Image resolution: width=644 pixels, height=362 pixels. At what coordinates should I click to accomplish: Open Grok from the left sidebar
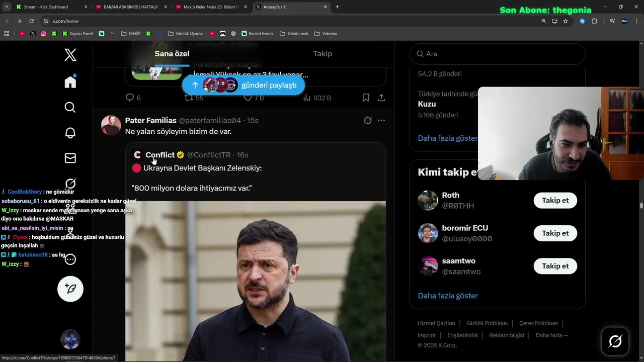(x=70, y=184)
